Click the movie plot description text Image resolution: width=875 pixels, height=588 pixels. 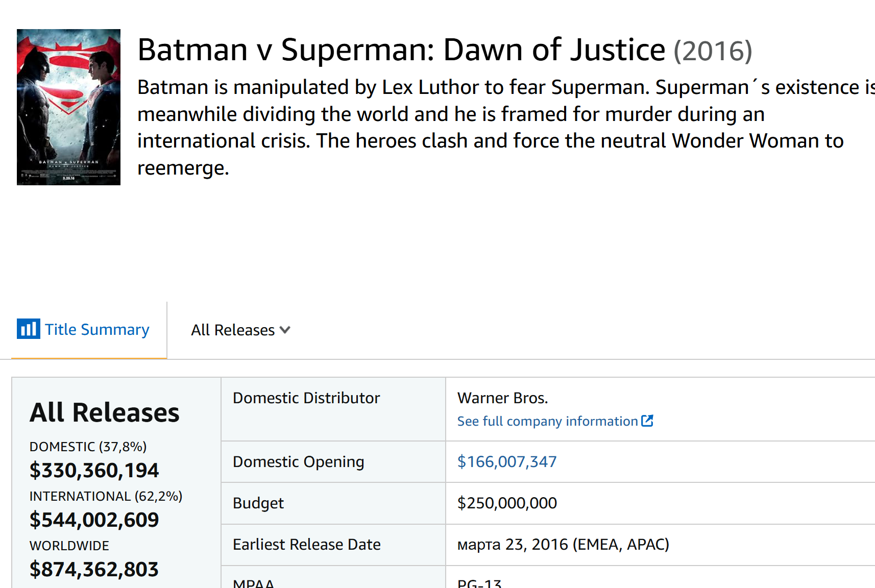coord(505,128)
